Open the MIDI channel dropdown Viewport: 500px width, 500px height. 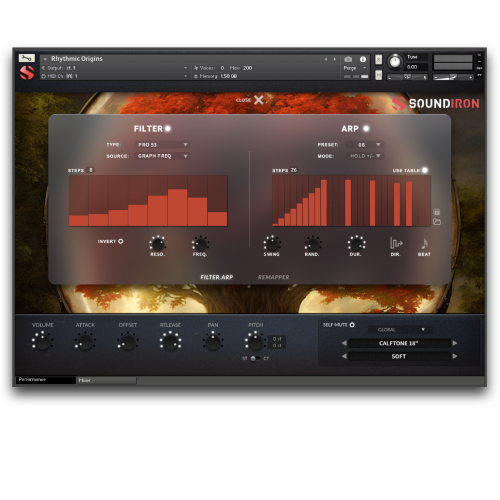[114, 76]
